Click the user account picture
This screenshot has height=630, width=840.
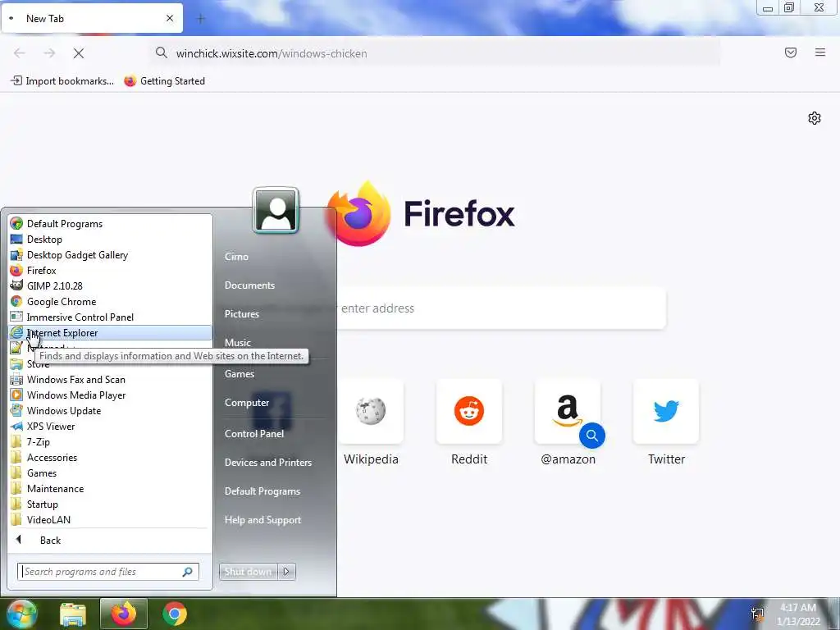click(x=276, y=211)
